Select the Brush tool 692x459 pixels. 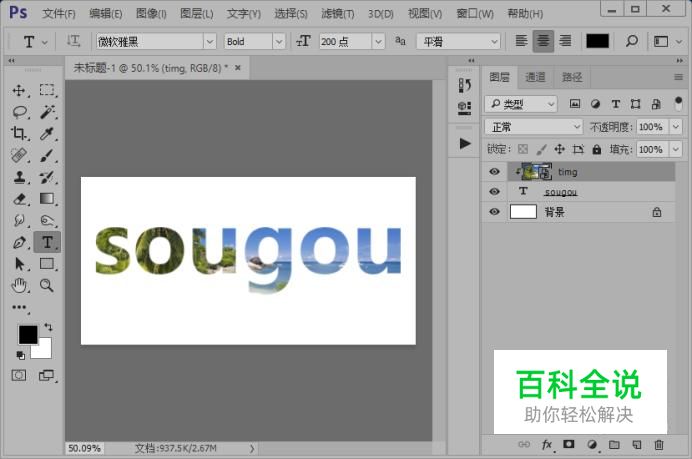(47, 155)
